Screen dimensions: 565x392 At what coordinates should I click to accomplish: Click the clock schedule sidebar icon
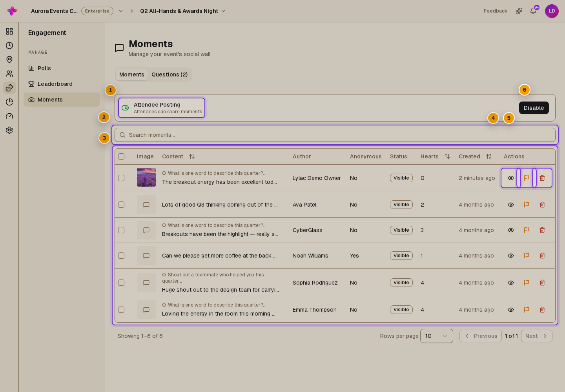pyautogui.click(x=9, y=45)
